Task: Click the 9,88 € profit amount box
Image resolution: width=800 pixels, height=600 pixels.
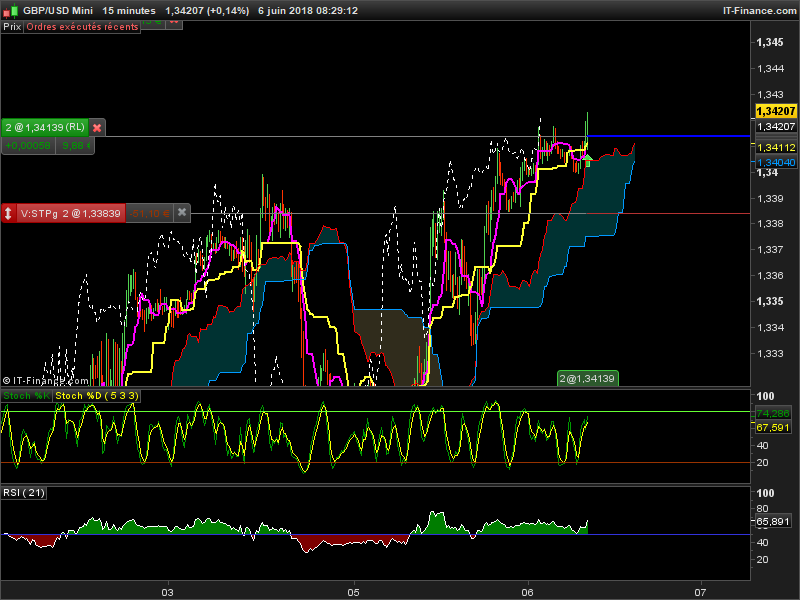Action: pyautogui.click(x=76, y=146)
